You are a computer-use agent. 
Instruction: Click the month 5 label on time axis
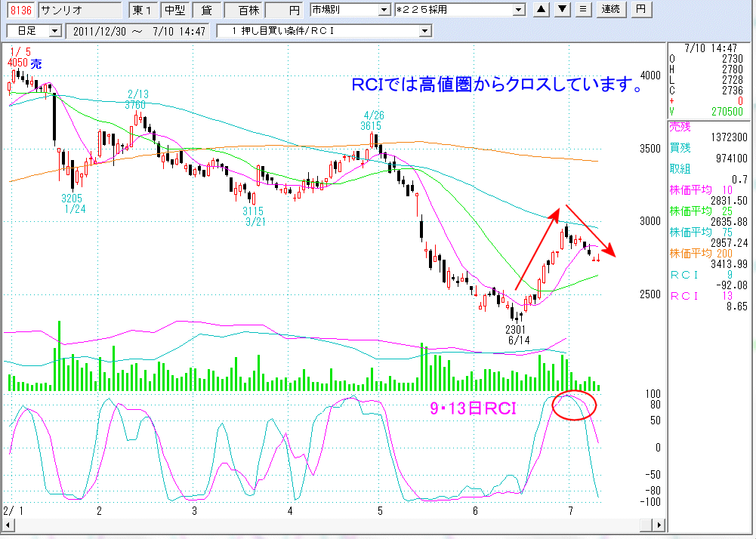pyautogui.click(x=381, y=511)
